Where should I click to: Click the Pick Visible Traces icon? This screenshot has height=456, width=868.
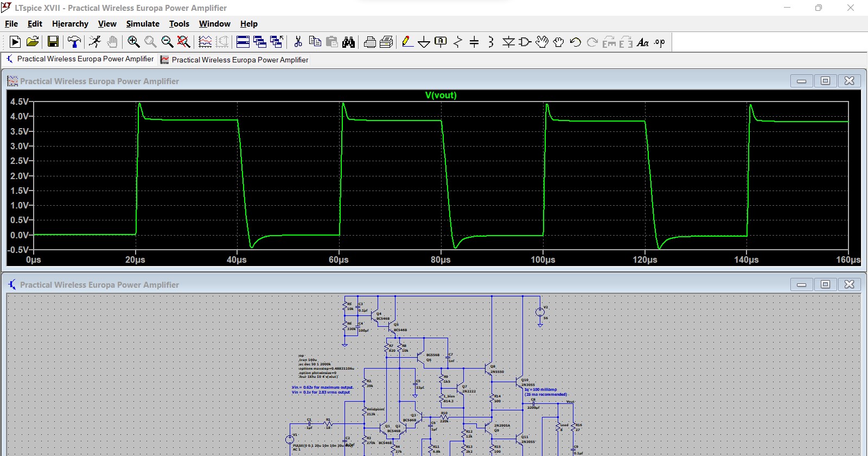click(205, 42)
